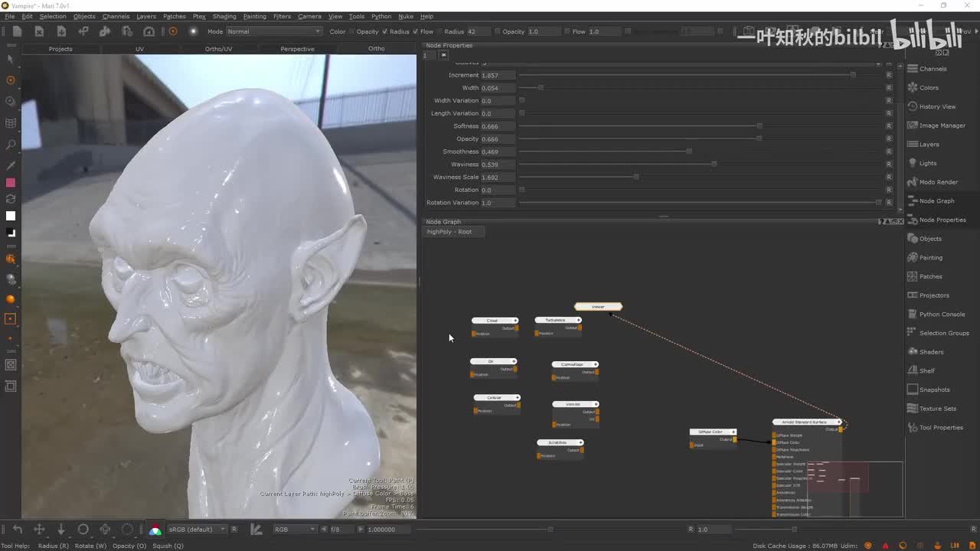The width and height of the screenshot is (980, 551).
Task: Click the Viewer node in Node Graph
Action: pyautogui.click(x=598, y=307)
